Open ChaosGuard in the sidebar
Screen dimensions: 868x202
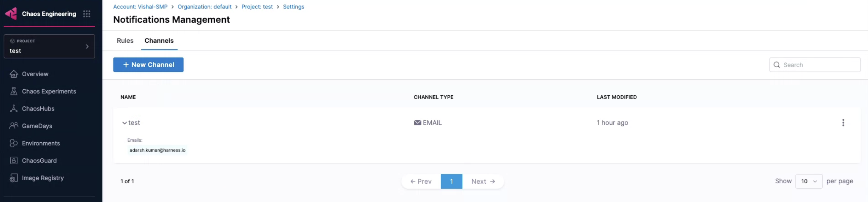[39, 161]
